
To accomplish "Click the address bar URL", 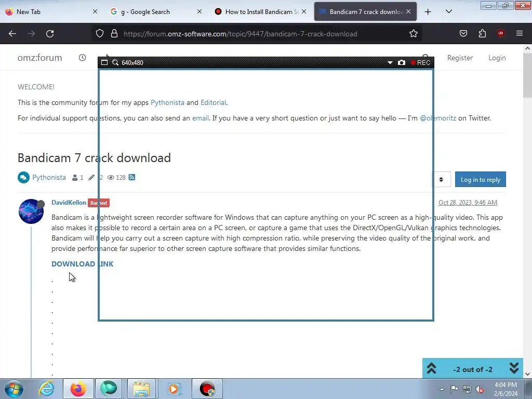I will [240, 34].
